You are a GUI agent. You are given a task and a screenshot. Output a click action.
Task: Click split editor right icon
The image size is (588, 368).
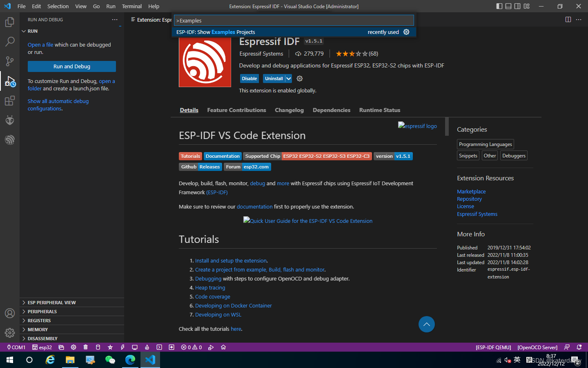[x=568, y=20]
